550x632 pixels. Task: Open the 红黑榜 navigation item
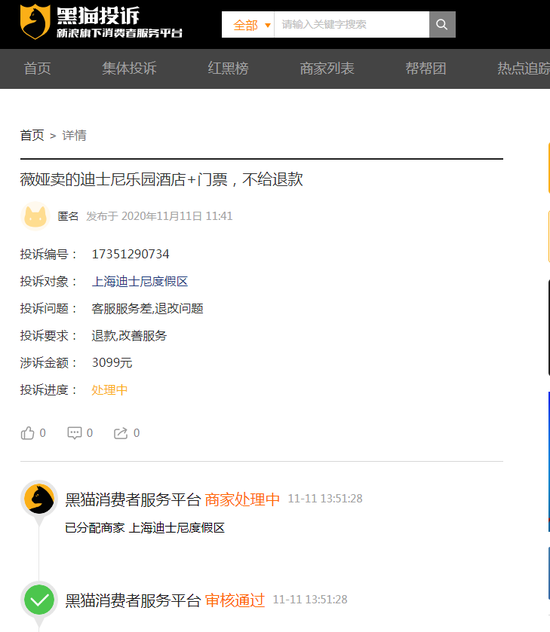click(228, 69)
